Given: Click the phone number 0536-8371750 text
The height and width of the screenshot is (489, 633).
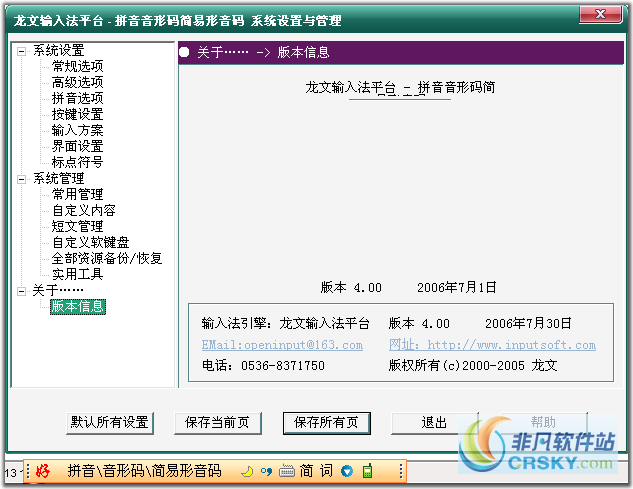Looking at the screenshot, I should coord(283,366).
